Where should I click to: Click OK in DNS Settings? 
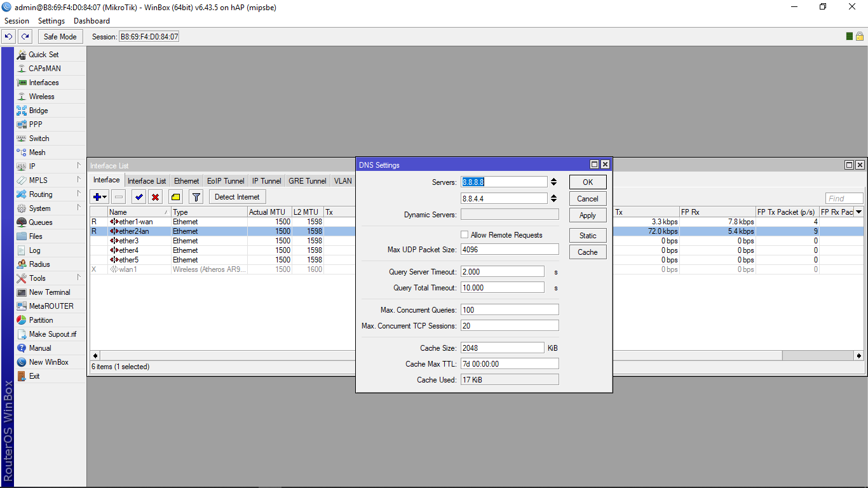point(588,182)
